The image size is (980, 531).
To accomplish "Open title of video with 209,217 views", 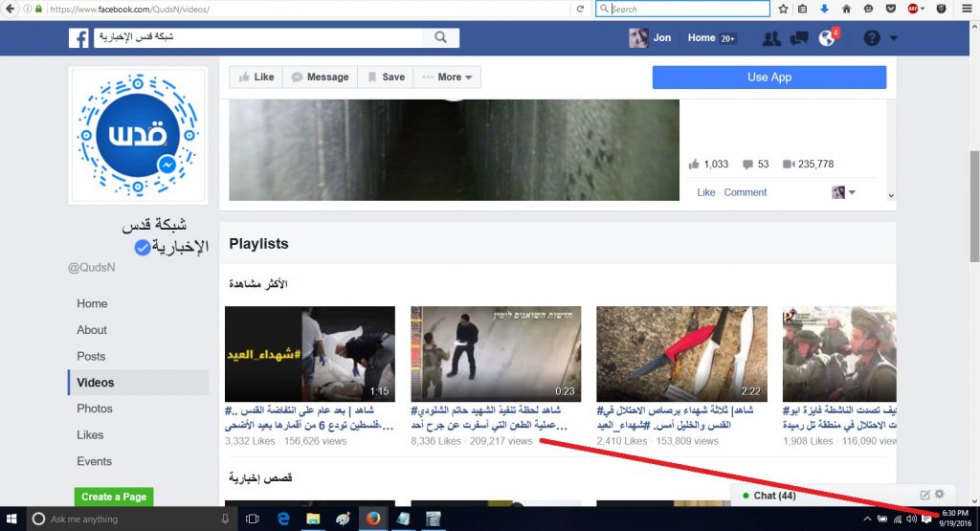I will 489,417.
